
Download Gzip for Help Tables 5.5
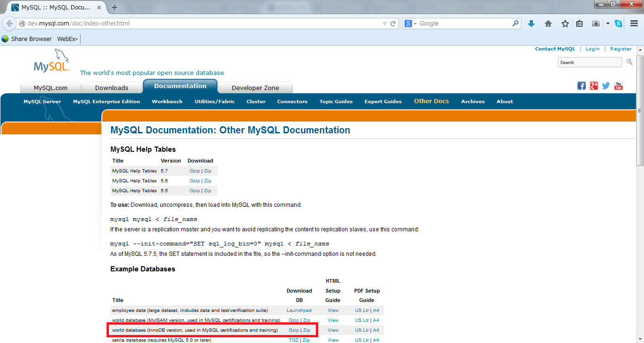point(195,191)
